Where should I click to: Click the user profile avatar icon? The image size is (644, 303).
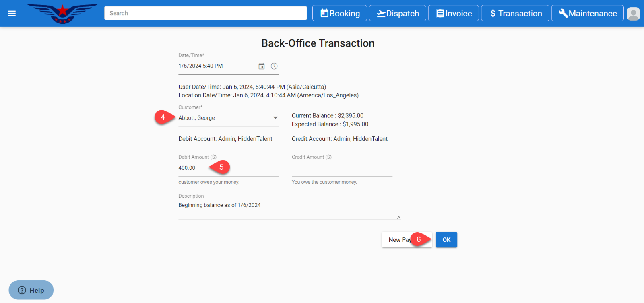[633, 14]
